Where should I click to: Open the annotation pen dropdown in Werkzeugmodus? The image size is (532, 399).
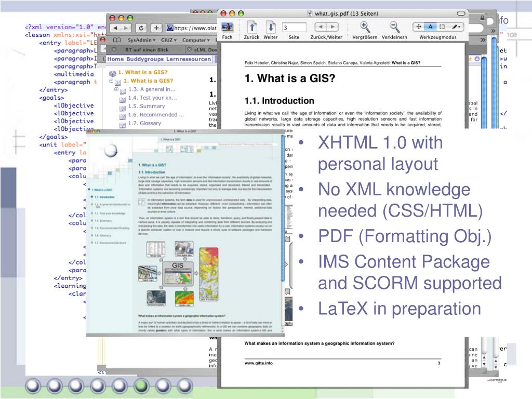(456, 27)
